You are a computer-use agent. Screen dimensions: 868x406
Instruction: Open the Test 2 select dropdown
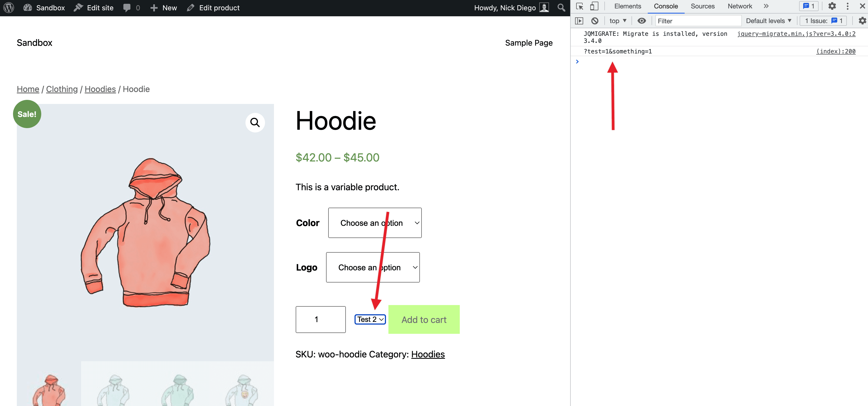click(x=370, y=319)
